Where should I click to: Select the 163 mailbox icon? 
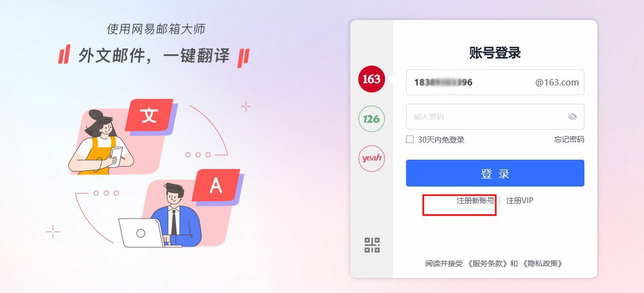click(372, 79)
